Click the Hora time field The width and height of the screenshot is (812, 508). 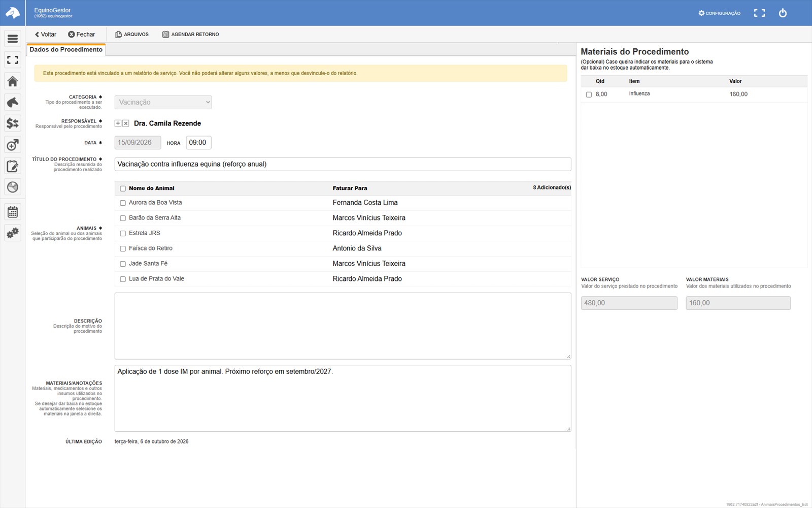coord(198,143)
